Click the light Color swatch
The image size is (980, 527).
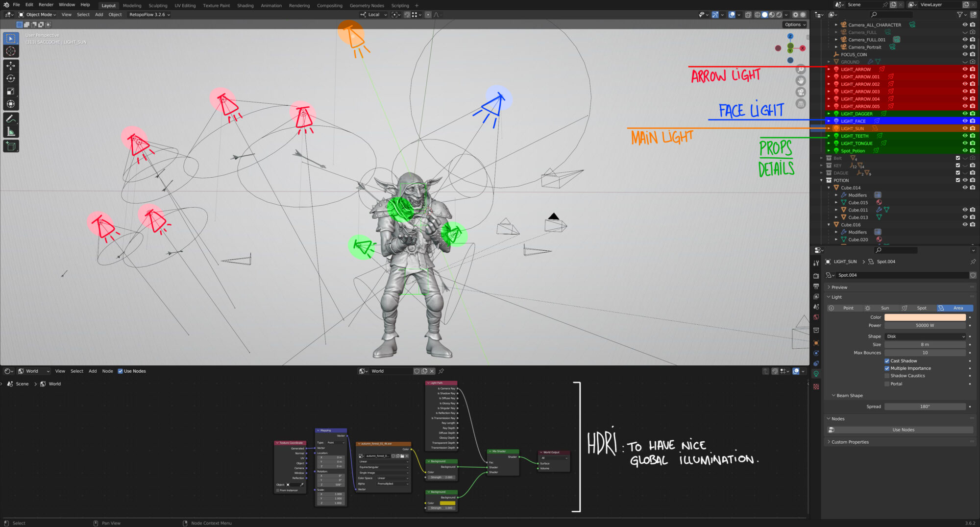click(x=925, y=317)
